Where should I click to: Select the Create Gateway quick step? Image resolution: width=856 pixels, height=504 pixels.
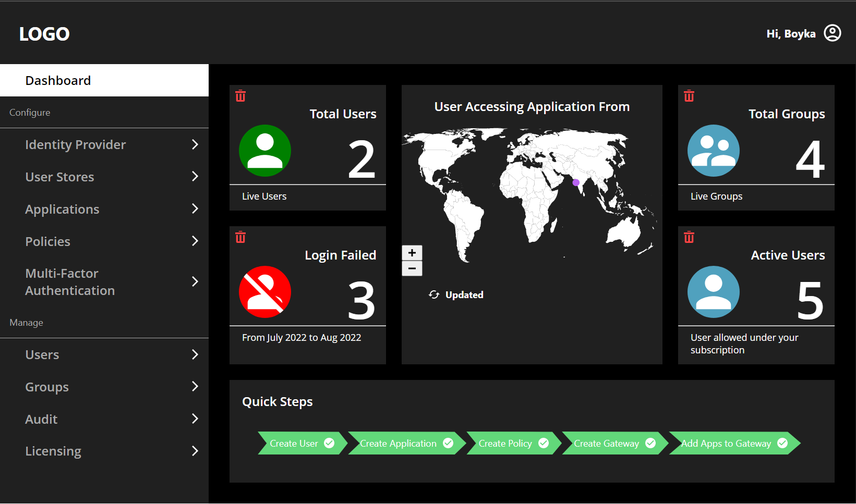[x=650, y=443]
